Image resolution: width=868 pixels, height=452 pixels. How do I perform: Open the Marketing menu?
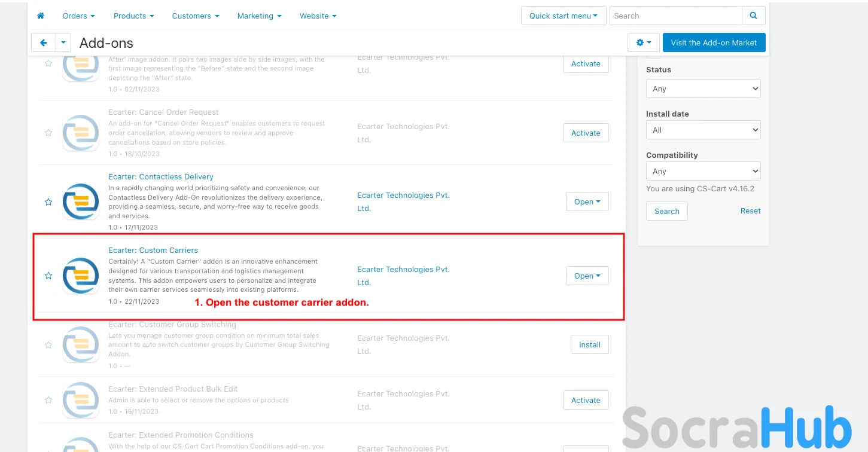tap(260, 16)
